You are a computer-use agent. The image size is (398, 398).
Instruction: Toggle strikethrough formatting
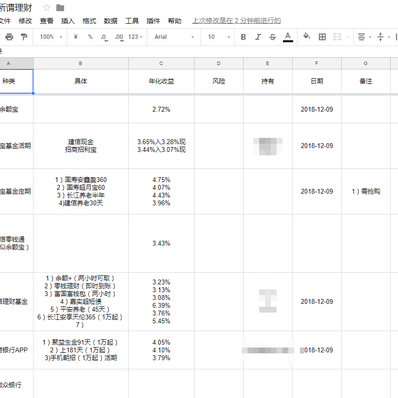[x=273, y=37]
